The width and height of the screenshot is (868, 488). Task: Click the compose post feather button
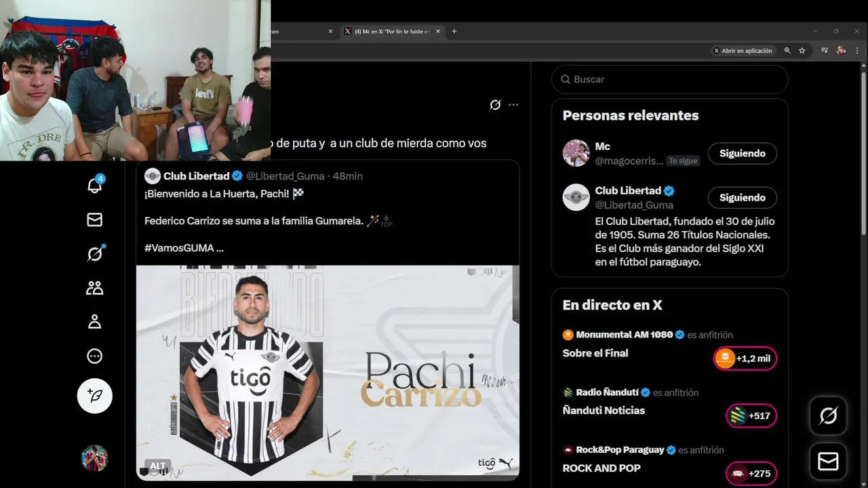(95, 396)
